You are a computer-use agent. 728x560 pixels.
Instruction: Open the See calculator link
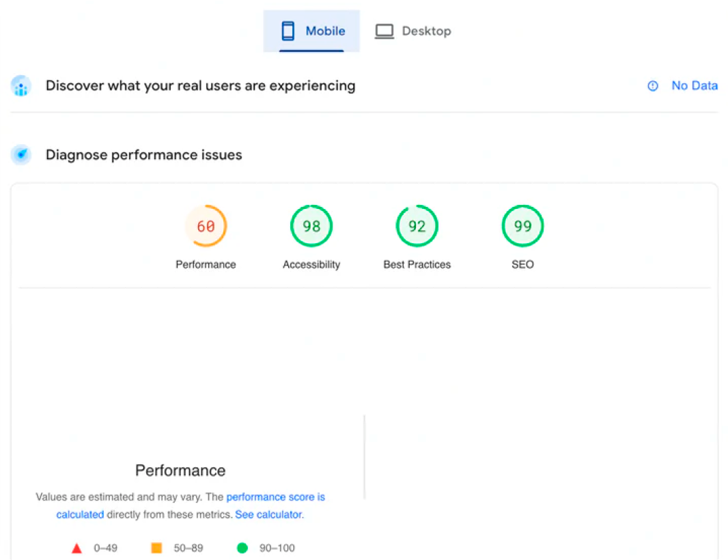pos(268,514)
